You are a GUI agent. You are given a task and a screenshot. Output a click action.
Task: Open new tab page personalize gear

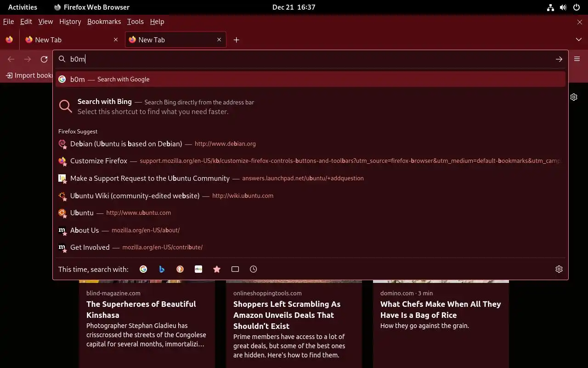(574, 97)
